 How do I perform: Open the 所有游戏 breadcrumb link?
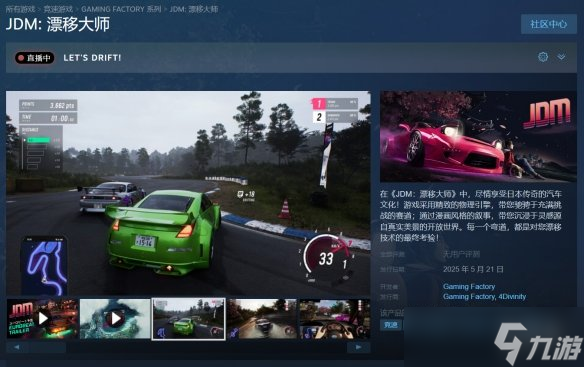(20, 9)
